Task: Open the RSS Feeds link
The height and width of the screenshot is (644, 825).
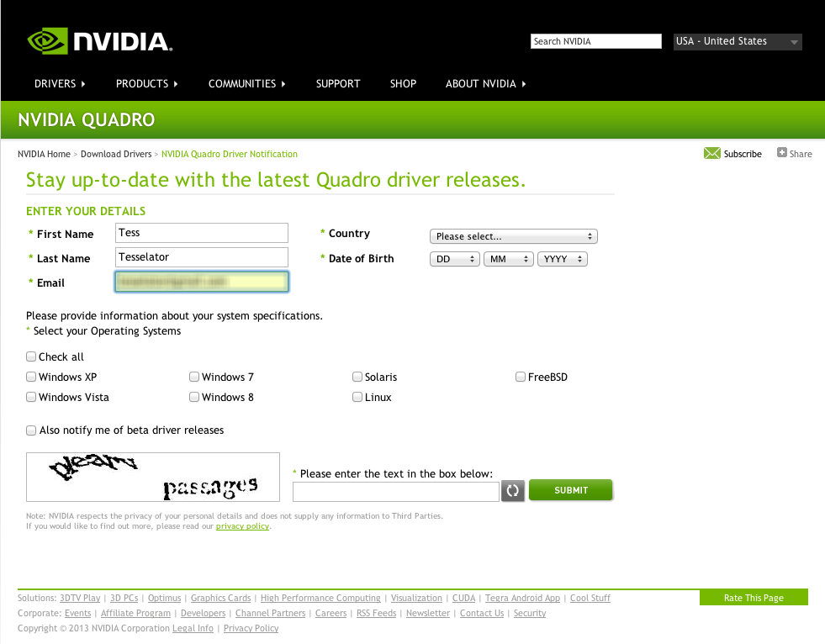Action: (376, 613)
